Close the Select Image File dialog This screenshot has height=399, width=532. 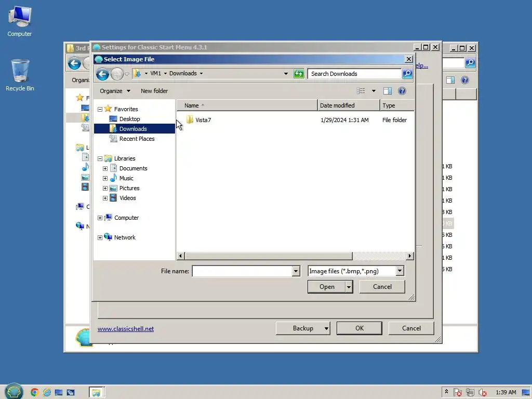[x=408, y=59]
